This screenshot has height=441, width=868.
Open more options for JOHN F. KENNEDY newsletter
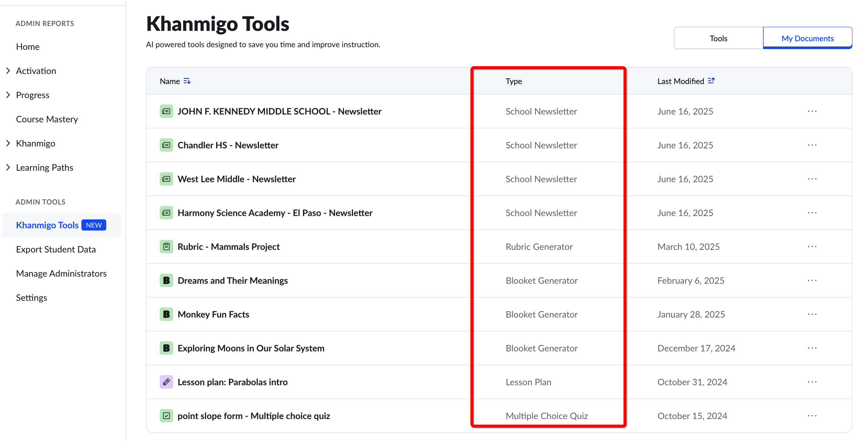click(x=812, y=111)
